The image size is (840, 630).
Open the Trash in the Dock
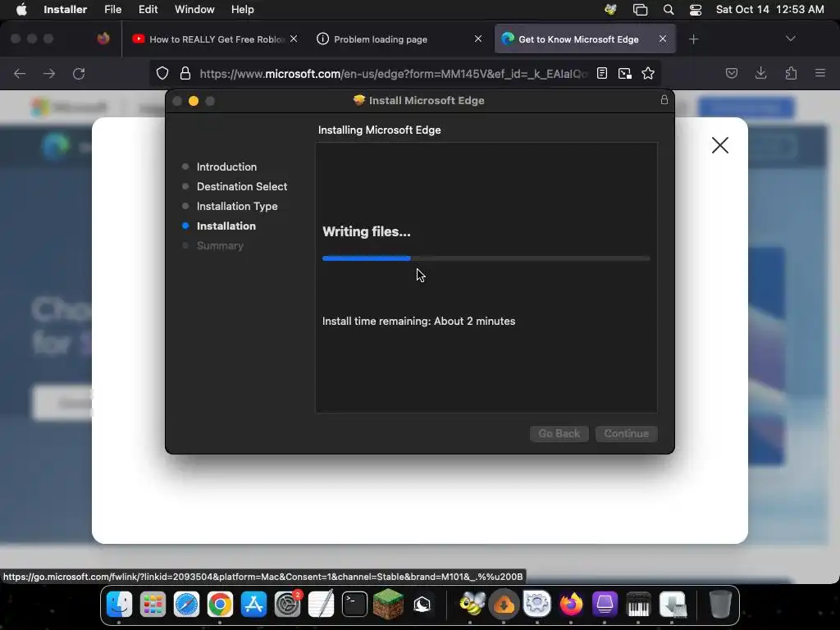pyautogui.click(x=720, y=605)
